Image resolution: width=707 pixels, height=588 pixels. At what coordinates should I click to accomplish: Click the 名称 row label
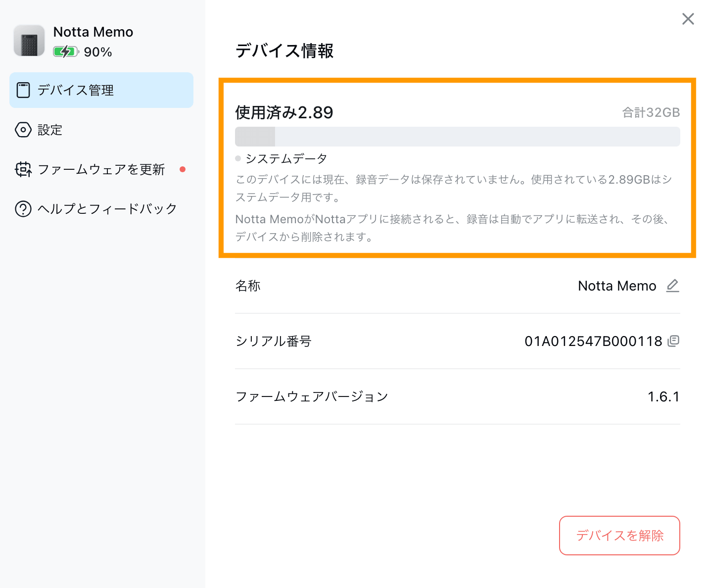[x=248, y=286]
